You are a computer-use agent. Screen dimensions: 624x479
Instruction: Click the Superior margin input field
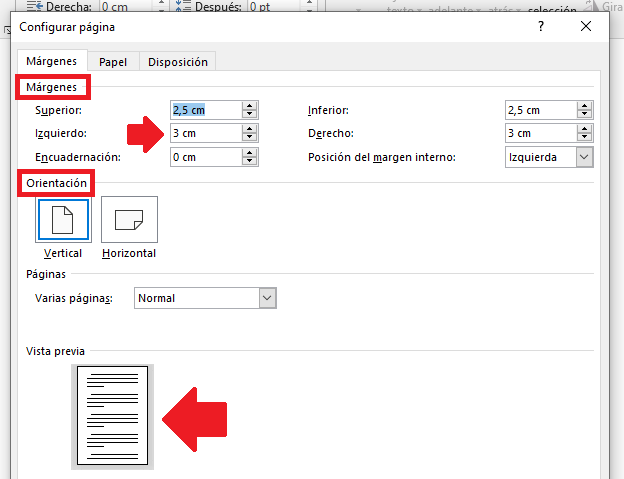point(206,110)
